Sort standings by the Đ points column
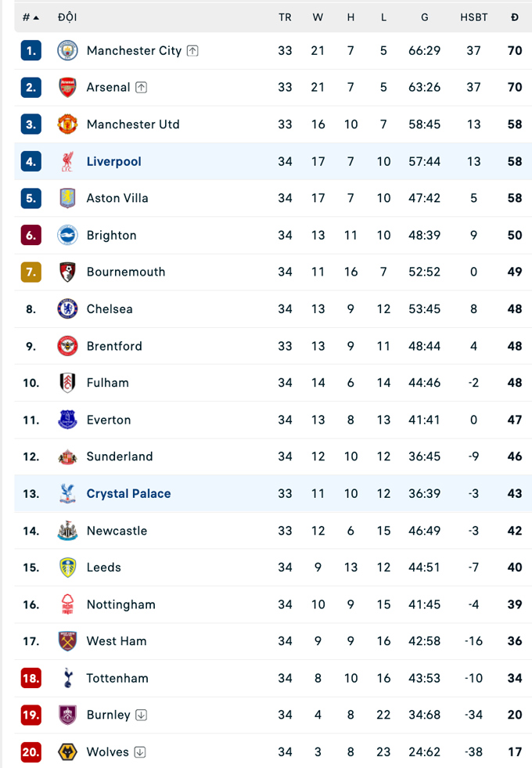Viewport: 532px width, 768px height. pyautogui.click(x=514, y=17)
